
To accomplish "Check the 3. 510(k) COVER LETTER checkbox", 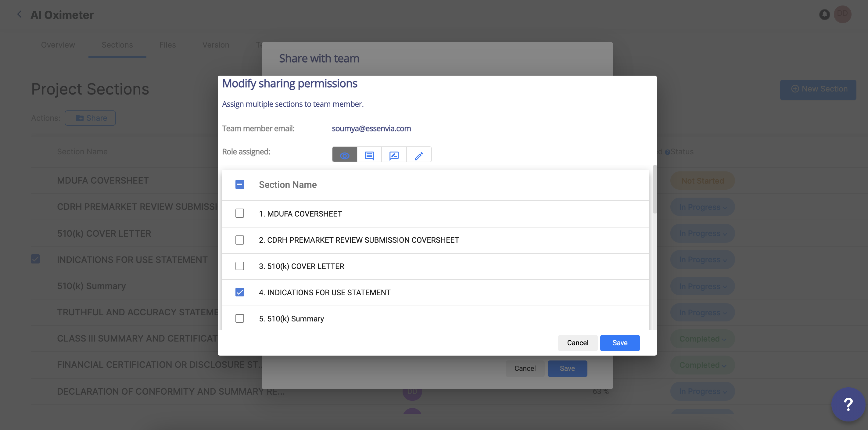I will pos(240,266).
